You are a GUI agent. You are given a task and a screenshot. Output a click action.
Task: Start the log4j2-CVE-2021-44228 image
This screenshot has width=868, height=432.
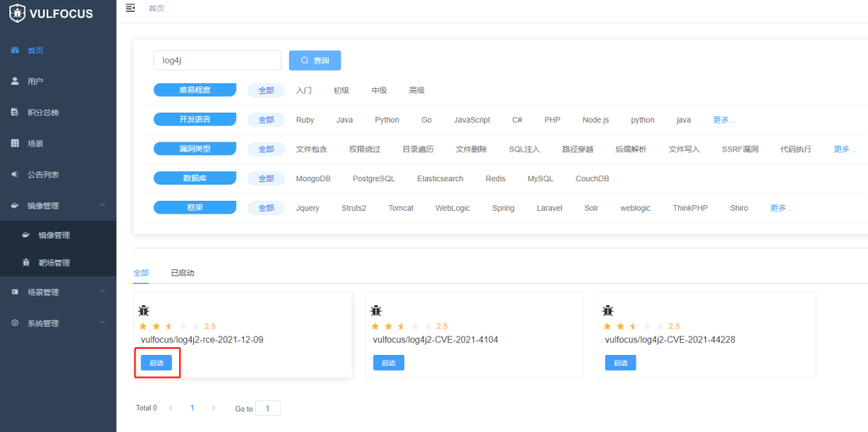click(x=620, y=363)
